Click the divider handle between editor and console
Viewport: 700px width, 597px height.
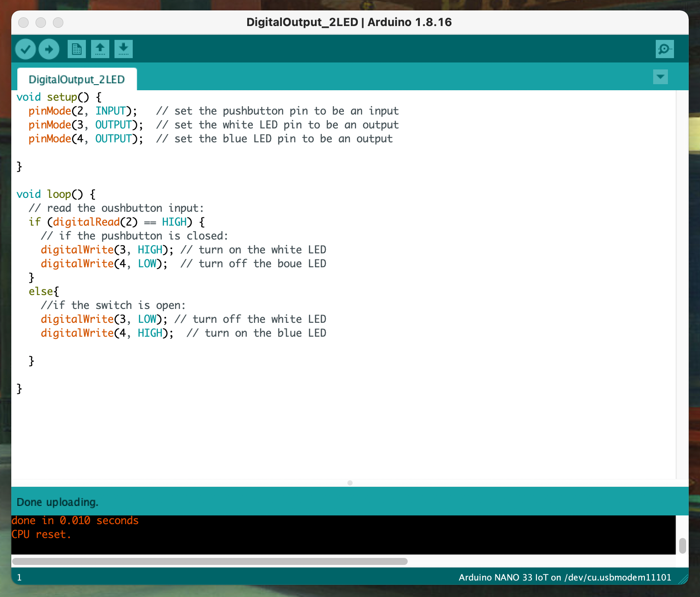click(x=350, y=483)
